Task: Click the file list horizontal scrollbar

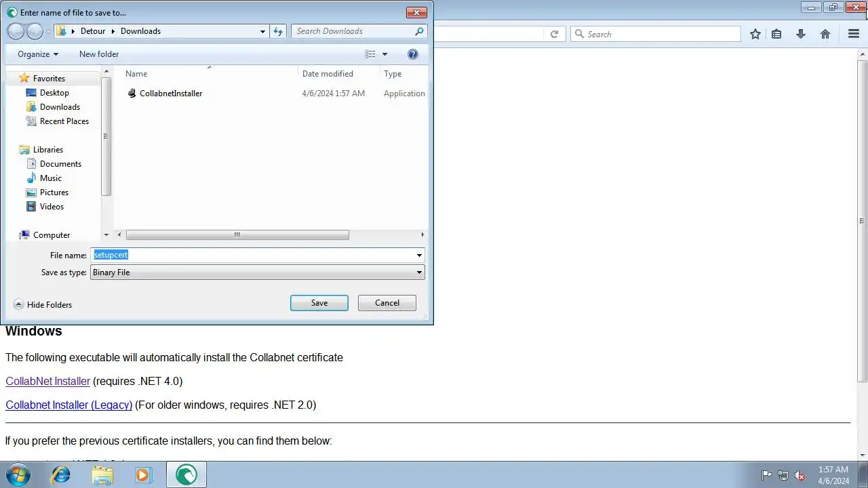Action: point(237,235)
